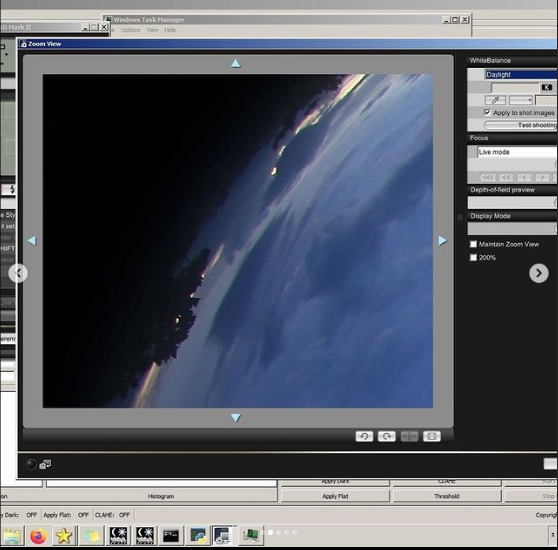Viewport: 558px width, 550px height.
Task: Click the white text field above Histogram
Action: [162, 483]
